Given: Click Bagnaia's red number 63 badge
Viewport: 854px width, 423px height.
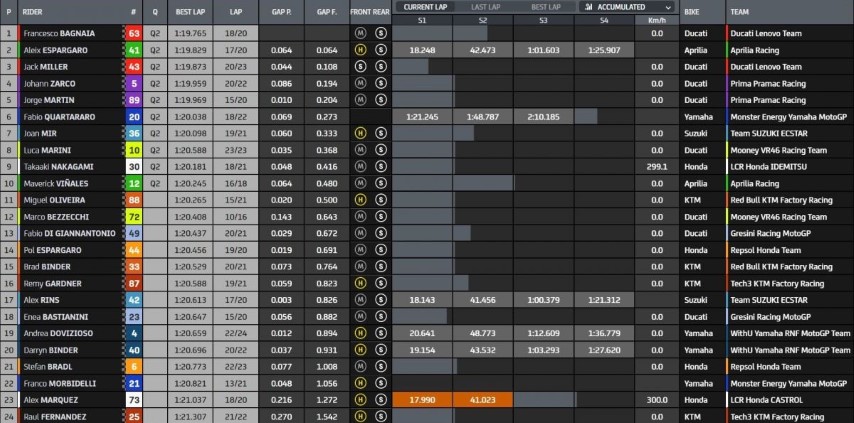Looking at the screenshot, I should [x=134, y=33].
